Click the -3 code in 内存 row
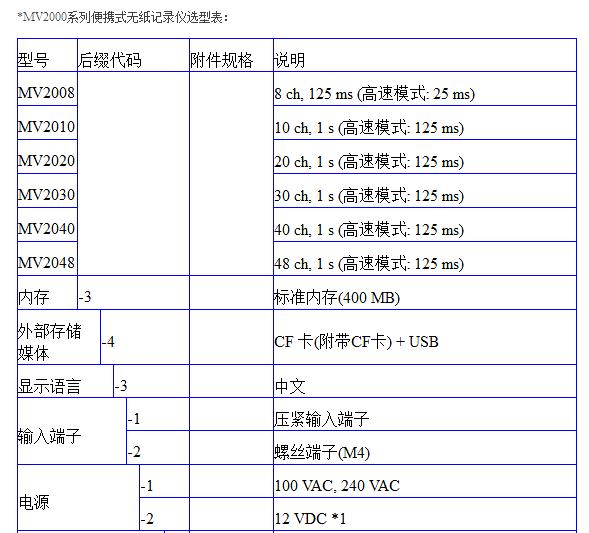The height and width of the screenshot is (533, 589). coord(133,293)
